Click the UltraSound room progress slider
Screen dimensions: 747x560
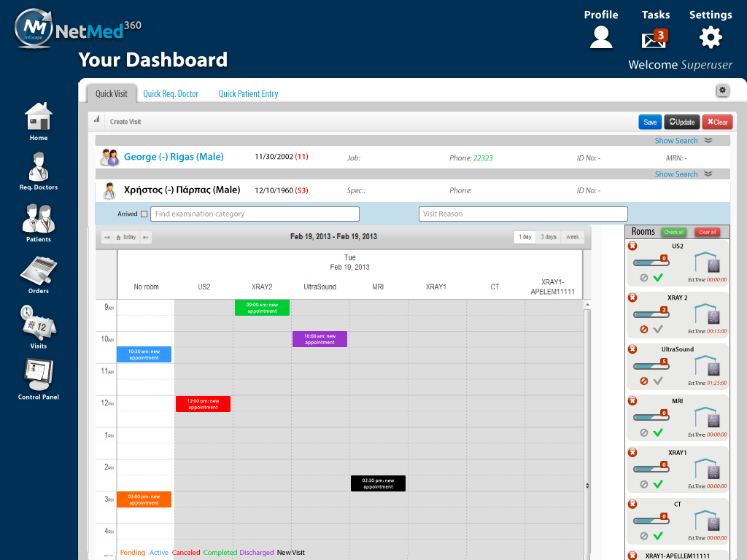pyautogui.click(x=651, y=366)
